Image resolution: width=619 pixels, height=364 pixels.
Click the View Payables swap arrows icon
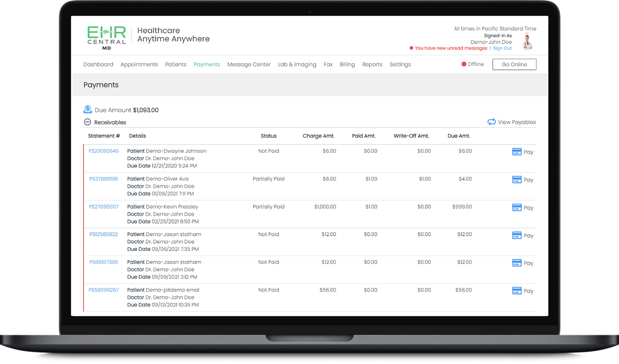tap(491, 122)
